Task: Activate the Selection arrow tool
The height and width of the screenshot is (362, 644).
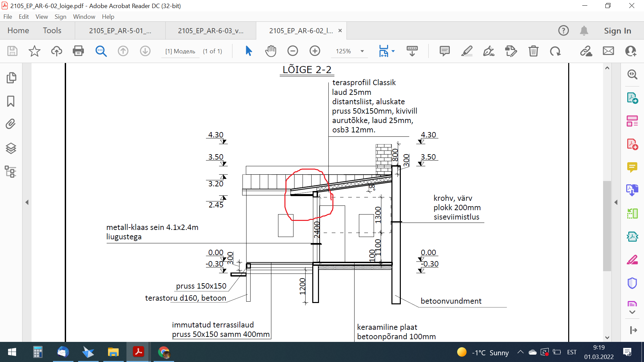Action: [249, 51]
